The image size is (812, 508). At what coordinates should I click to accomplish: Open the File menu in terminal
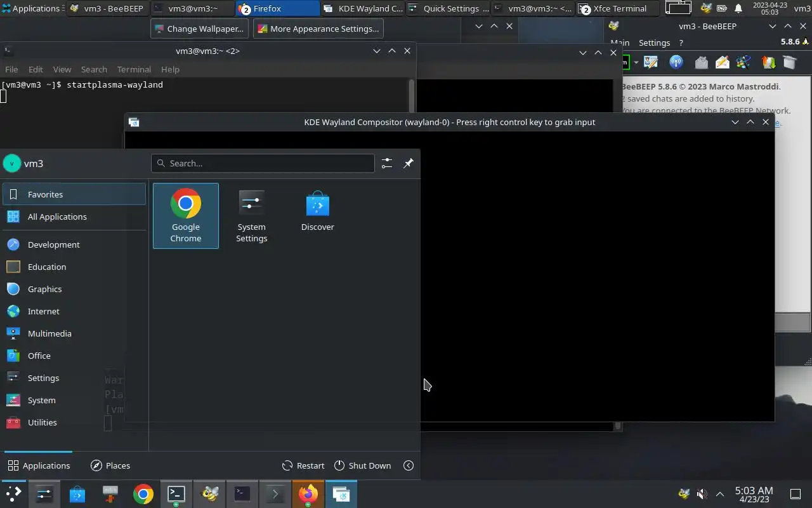pyautogui.click(x=11, y=69)
